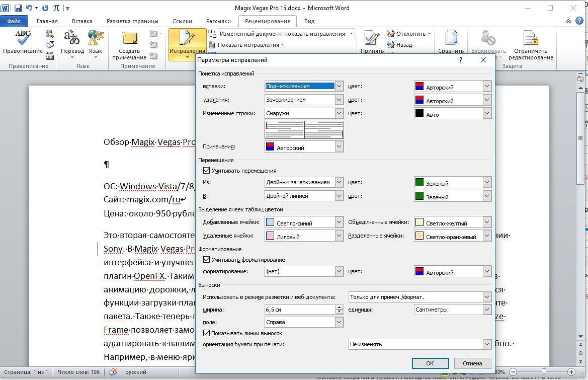Click the ширина 6,5 см width field

(x=300, y=310)
